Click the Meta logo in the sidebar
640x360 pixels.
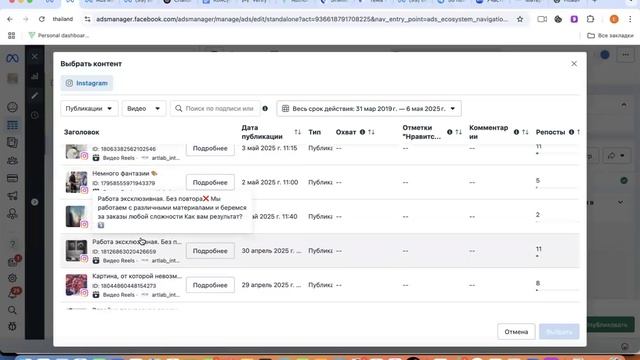click(x=12, y=58)
